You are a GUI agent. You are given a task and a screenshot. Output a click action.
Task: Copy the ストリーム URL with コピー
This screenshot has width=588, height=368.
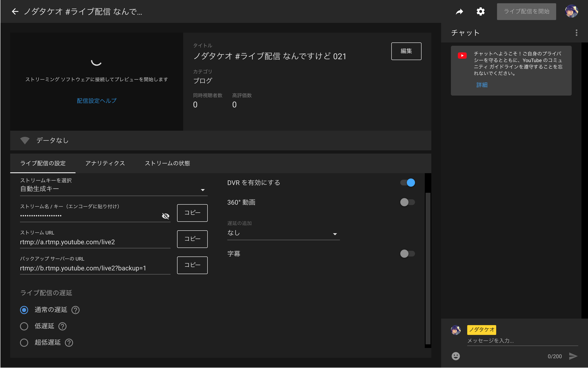[192, 239]
